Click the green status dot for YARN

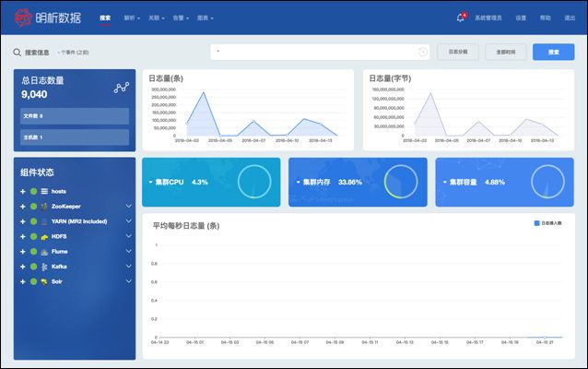coord(33,221)
